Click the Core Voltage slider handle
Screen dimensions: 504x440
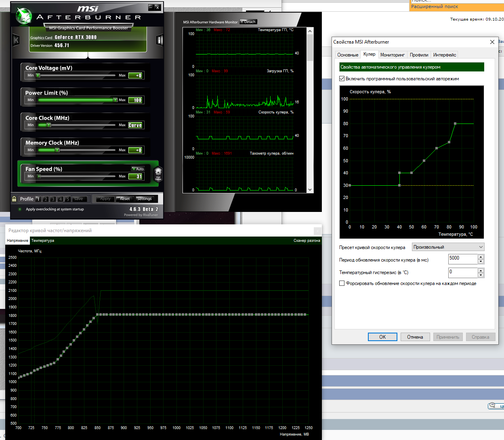[38, 75]
